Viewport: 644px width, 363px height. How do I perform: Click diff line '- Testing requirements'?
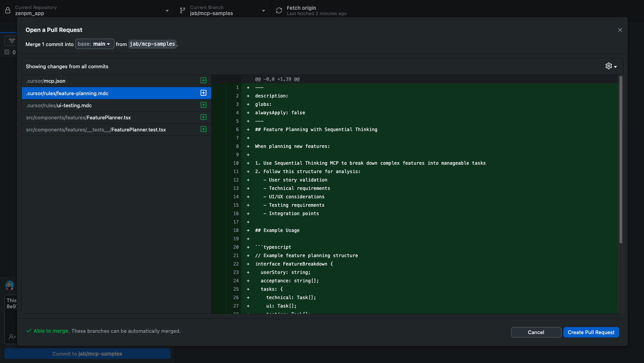[x=294, y=205]
